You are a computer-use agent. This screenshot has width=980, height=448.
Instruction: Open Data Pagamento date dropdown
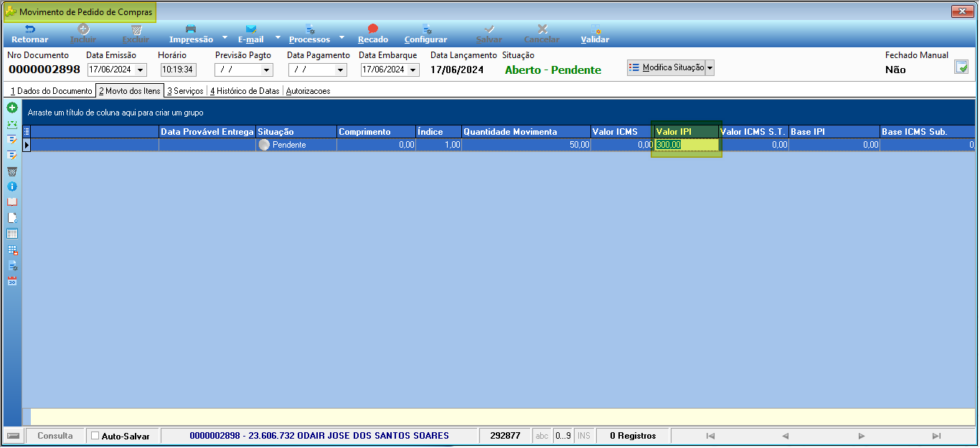click(x=341, y=70)
